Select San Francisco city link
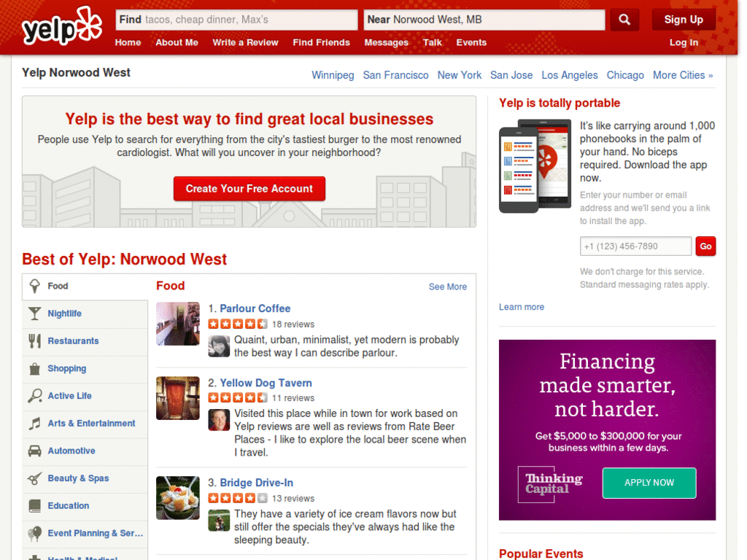Screen dimensions: 747x560 click(396, 75)
